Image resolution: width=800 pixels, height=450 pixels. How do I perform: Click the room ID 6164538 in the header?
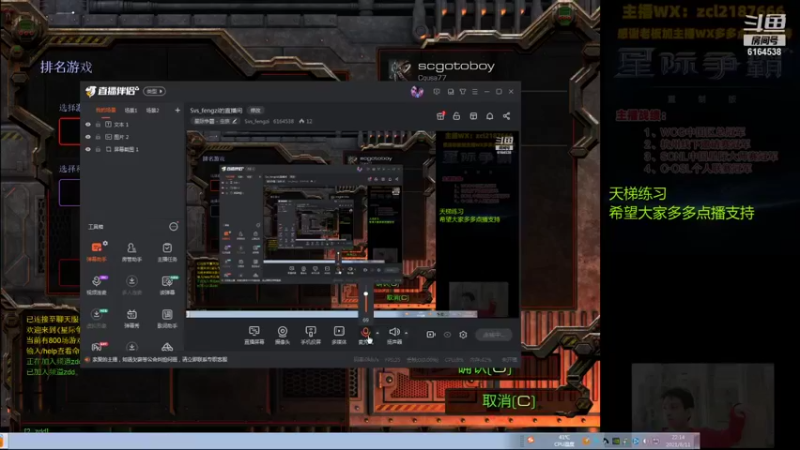click(283, 121)
